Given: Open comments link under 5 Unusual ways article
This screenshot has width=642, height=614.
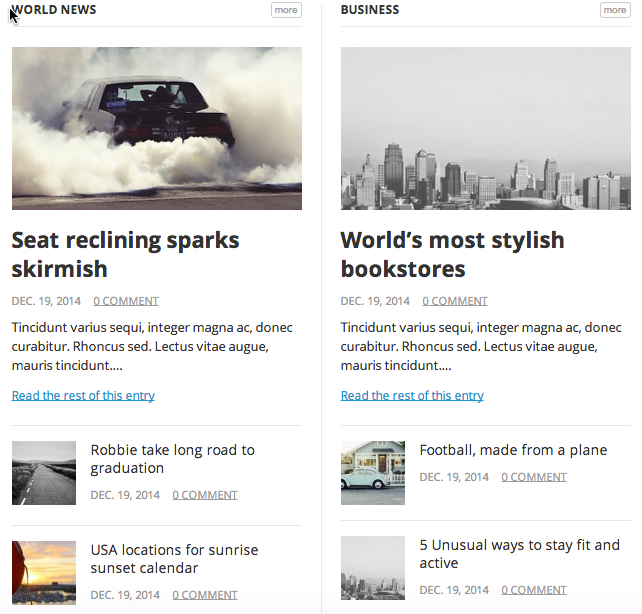Looking at the screenshot, I should [x=534, y=590].
